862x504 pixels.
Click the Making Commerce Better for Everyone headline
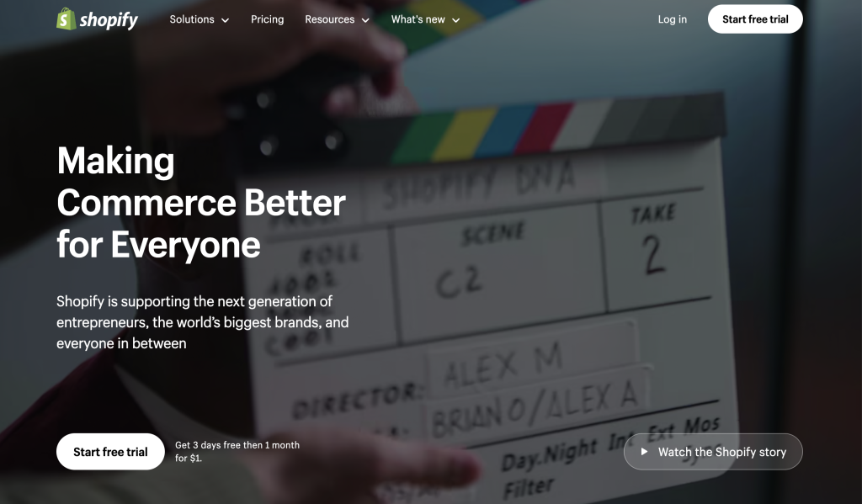pos(200,203)
